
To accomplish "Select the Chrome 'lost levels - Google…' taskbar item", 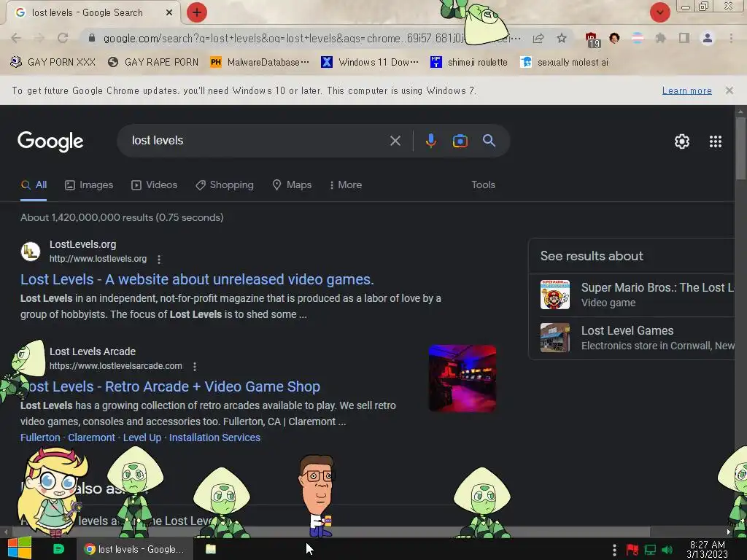I will (x=135, y=549).
